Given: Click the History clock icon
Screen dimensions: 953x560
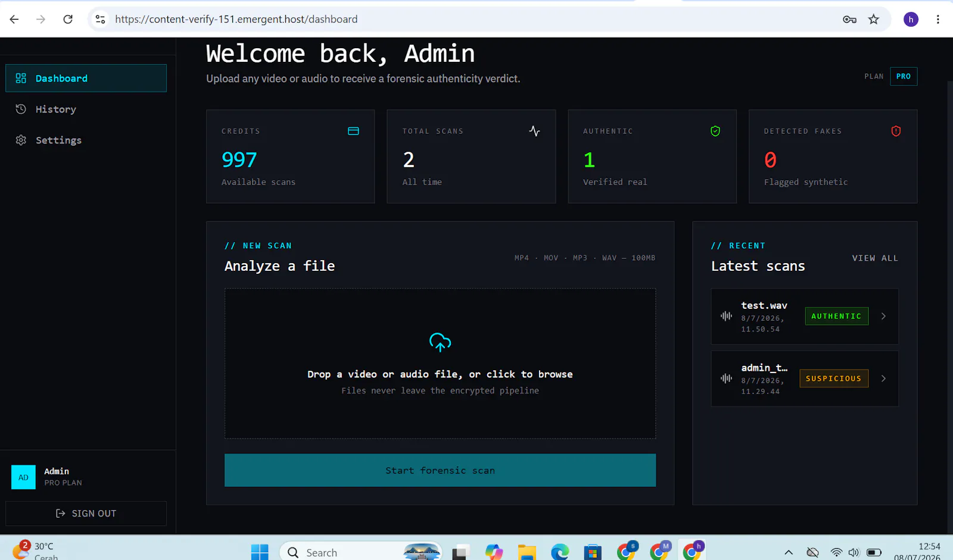Looking at the screenshot, I should (21, 109).
